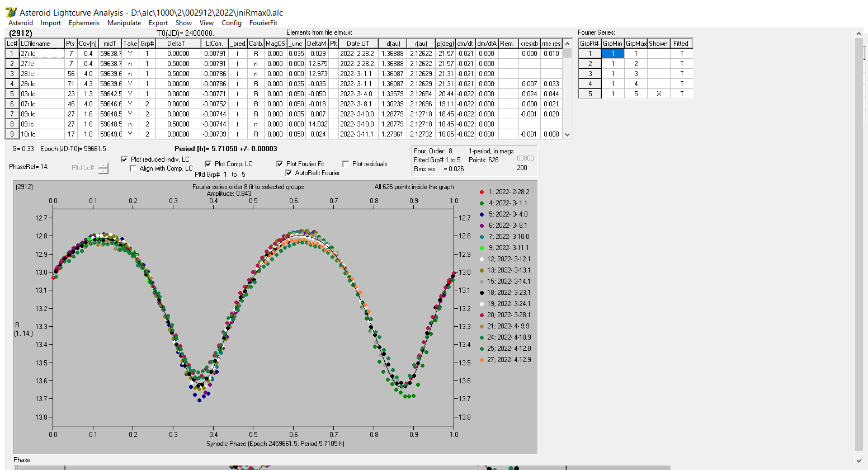The width and height of the screenshot is (868, 470).
Task: Select the selected GrpMin cell in Fourier row 1
Action: coord(612,54)
